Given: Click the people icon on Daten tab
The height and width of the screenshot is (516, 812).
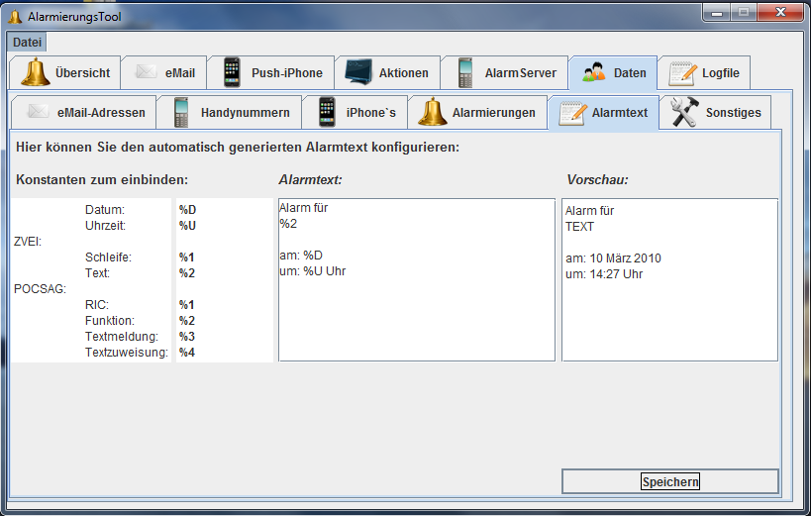Looking at the screenshot, I should click(x=594, y=73).
